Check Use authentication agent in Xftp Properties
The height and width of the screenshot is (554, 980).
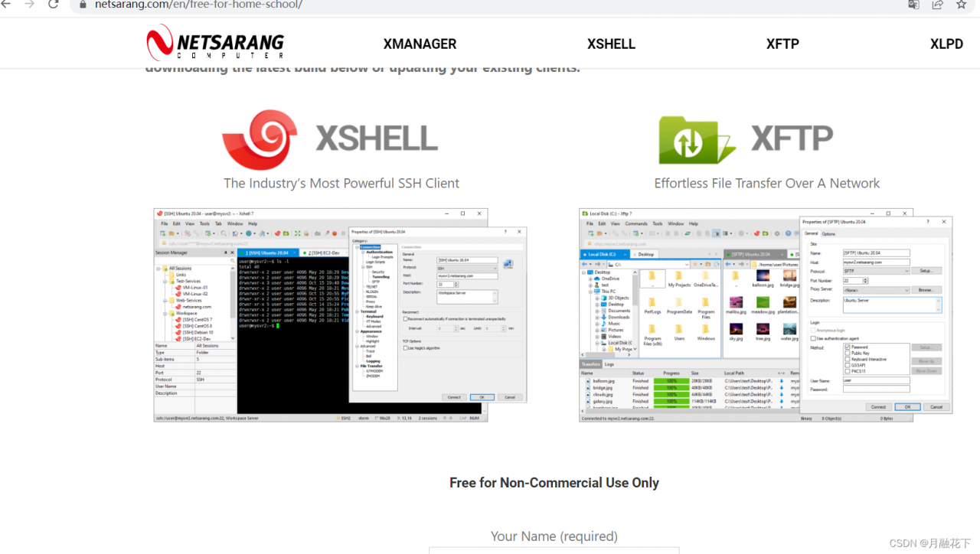point(813,338)
